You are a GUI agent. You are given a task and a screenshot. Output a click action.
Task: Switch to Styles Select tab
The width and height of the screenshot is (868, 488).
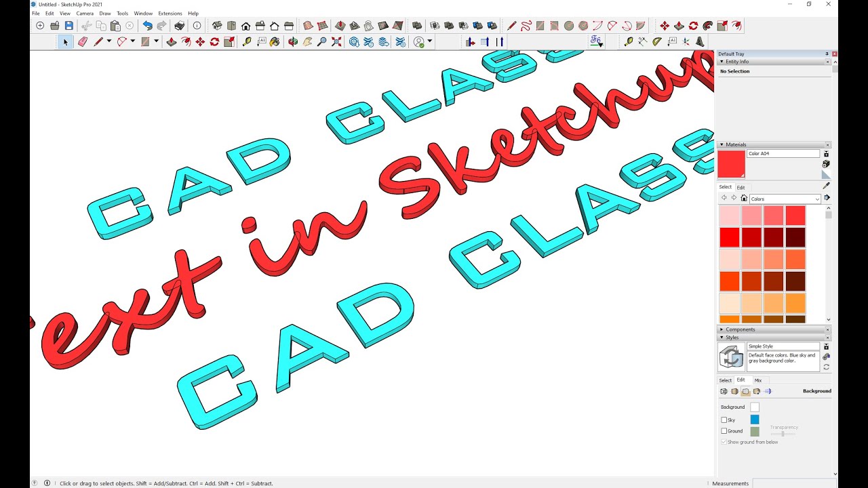tap(726, 380)
